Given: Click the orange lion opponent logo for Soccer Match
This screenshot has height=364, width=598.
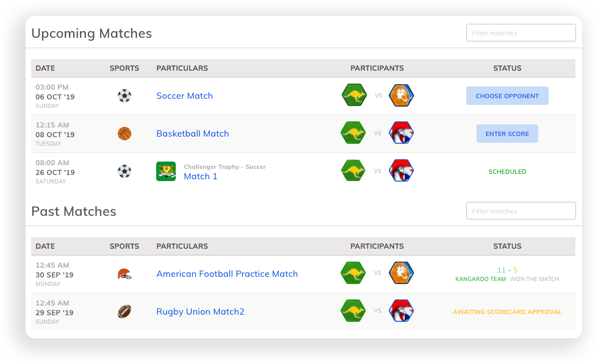Looking at the screenshot, I should (402, 96).
